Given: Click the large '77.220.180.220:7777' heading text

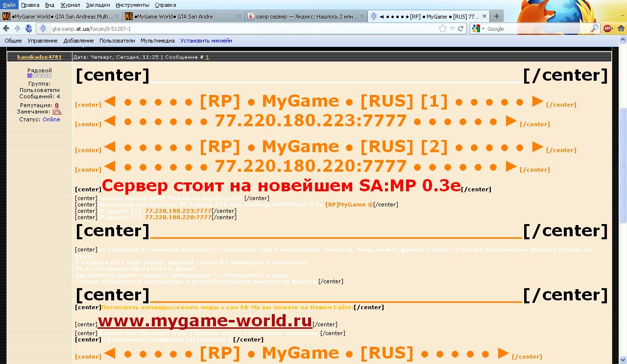Looking at the screenshot, I should (x=311, y=166).
